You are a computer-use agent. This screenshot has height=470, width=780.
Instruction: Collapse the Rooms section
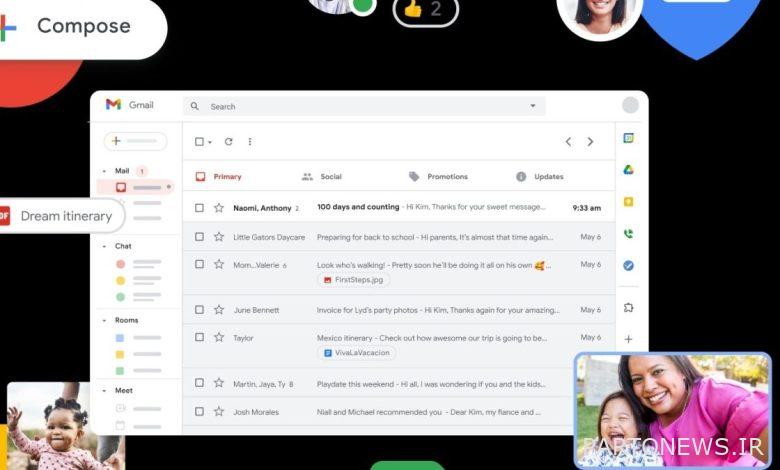tap(104, 320)
